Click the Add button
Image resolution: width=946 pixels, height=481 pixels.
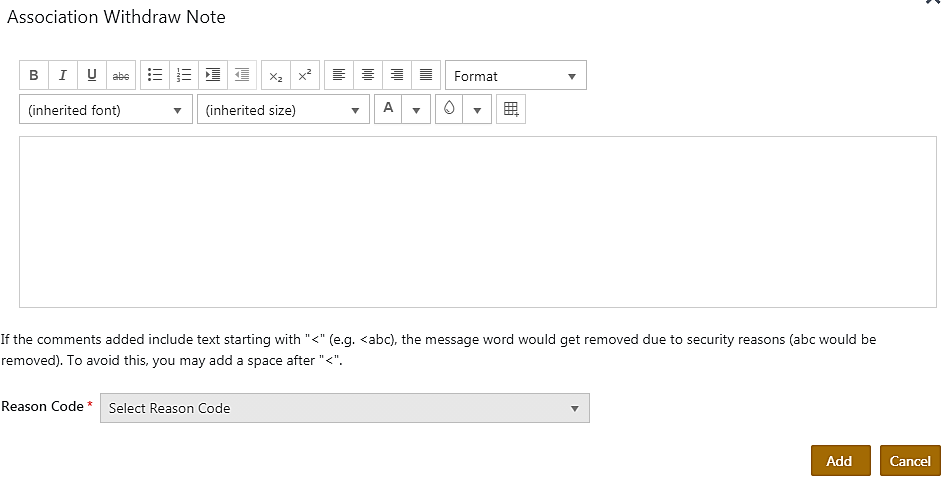[839, 461]
